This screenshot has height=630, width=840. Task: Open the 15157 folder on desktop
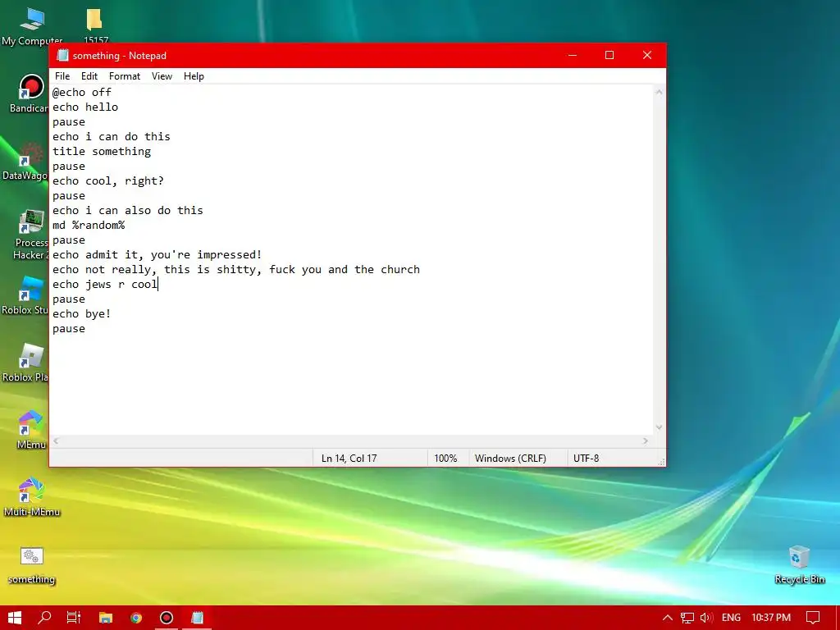(95, 24)
